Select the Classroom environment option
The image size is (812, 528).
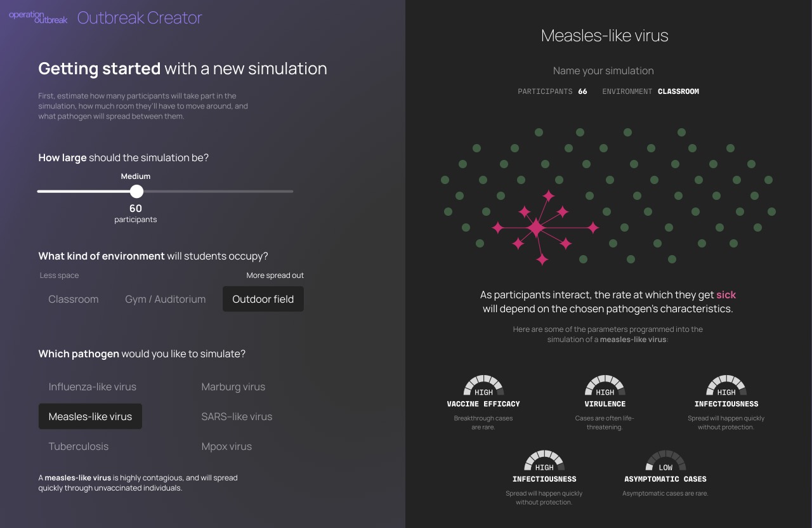(x=73, y=299)
